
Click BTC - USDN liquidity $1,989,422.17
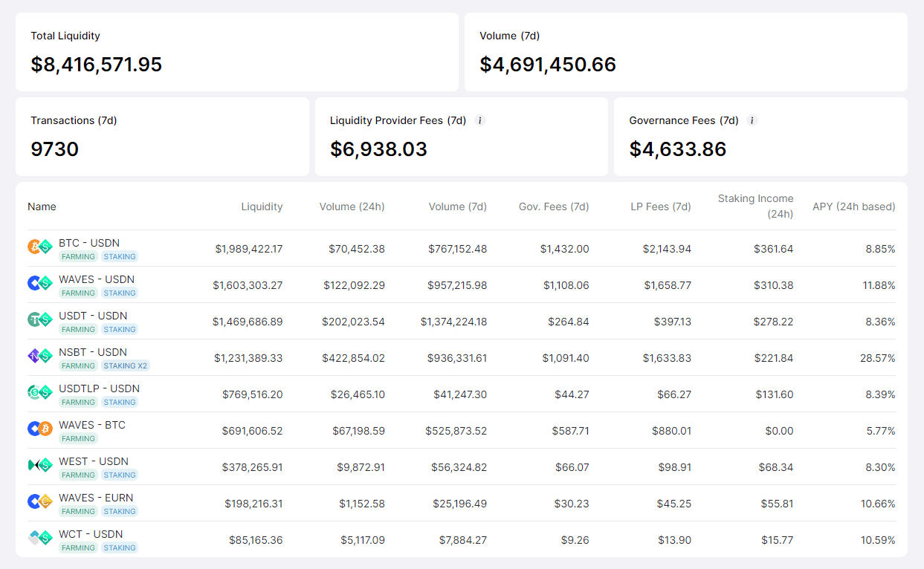[249, 249]
